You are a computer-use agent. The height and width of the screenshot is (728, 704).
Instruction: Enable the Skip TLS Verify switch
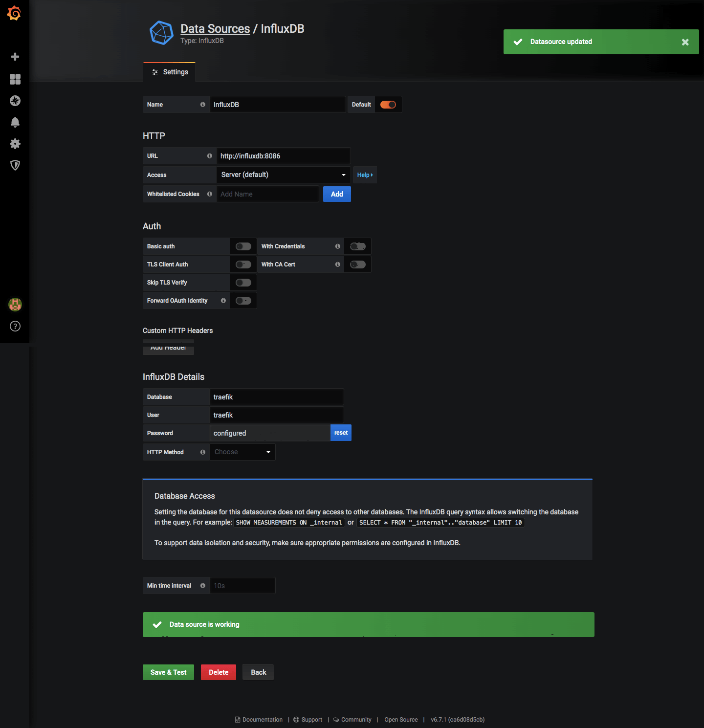point(243,283)
